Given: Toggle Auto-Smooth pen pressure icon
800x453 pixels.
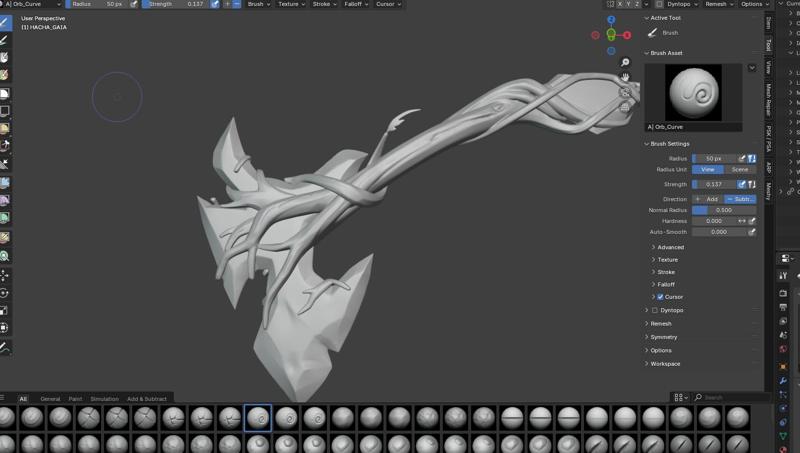Looking at the screenshot, I should point(752,232).
